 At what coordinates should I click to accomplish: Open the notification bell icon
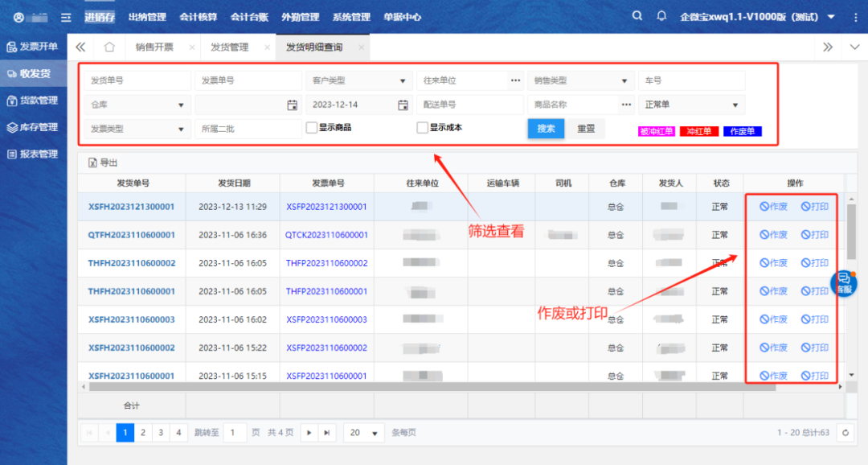pyautogui.click(x=661, y=16)
